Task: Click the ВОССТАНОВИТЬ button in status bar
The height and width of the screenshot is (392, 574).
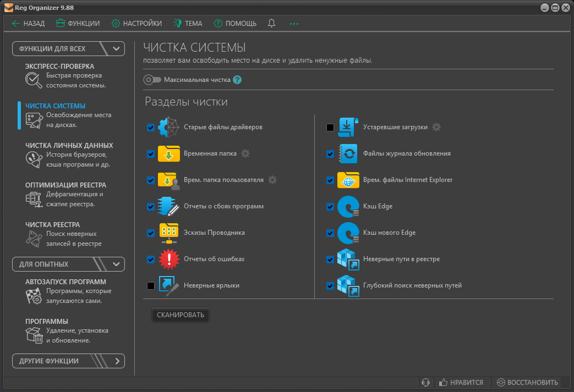Action: pos(527,382)
